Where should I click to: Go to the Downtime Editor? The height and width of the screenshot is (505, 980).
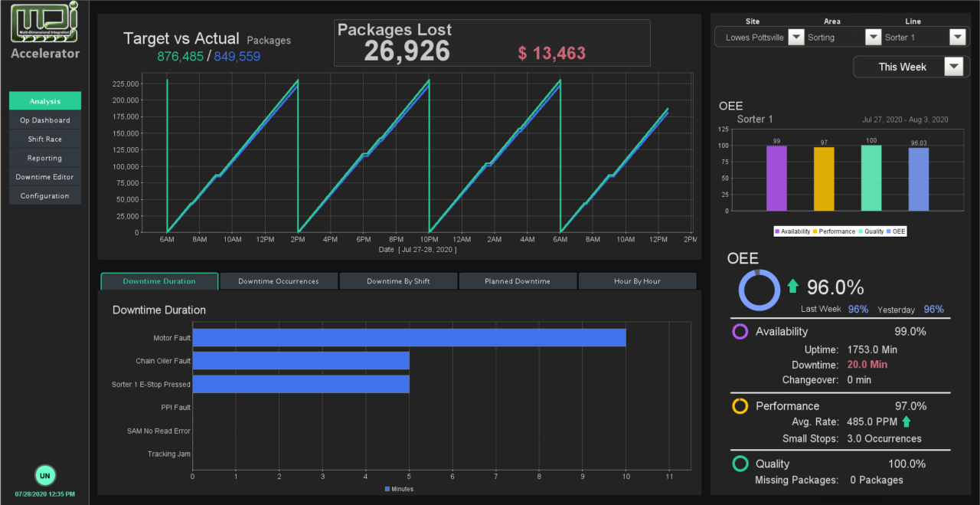[x=45, y=177]
